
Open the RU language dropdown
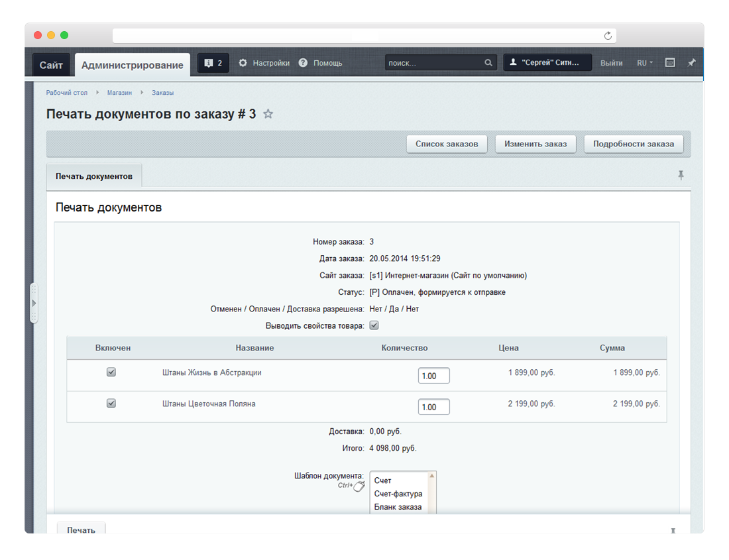(x=644, y=63)
